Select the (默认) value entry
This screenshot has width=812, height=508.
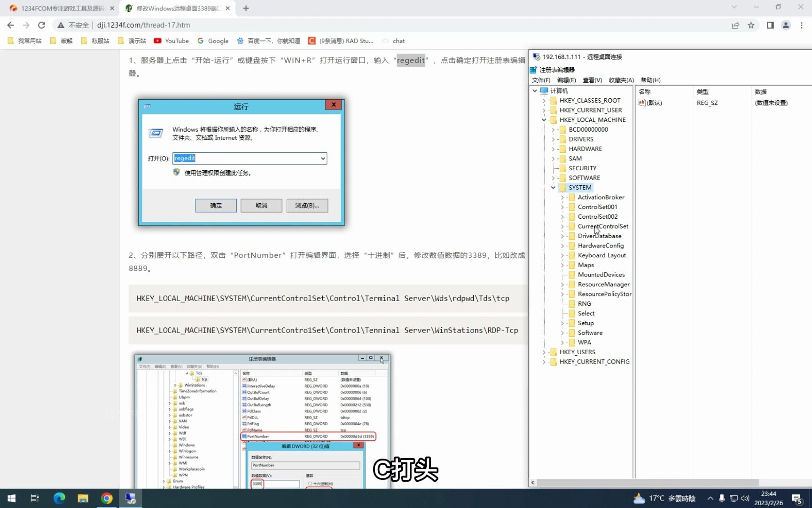654,103
